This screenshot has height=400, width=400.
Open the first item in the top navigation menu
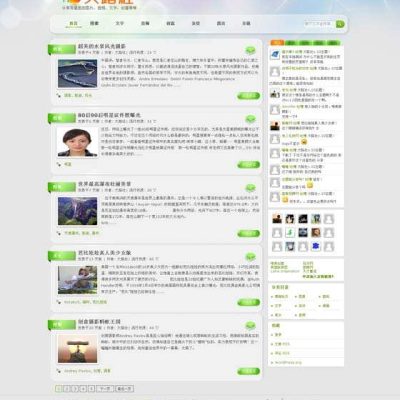pyautogui.click(x=73, y=24)
